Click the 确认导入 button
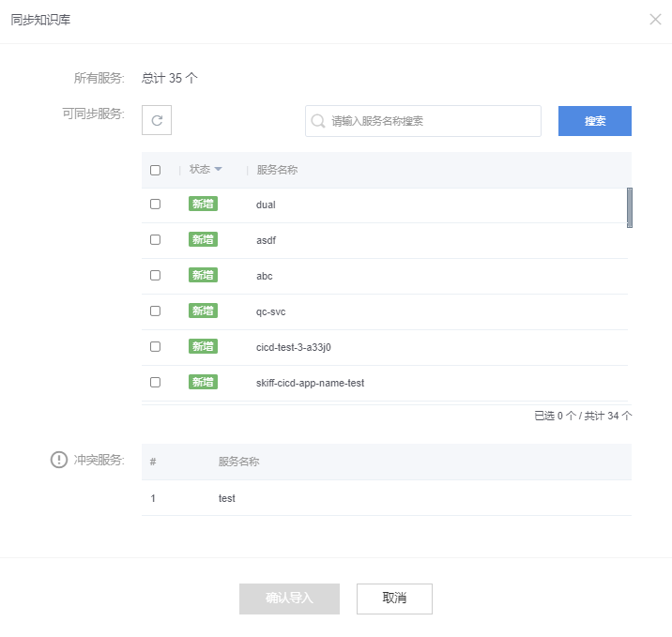The width and height of the screenshot is (672, 637). (x=289, y=599)
